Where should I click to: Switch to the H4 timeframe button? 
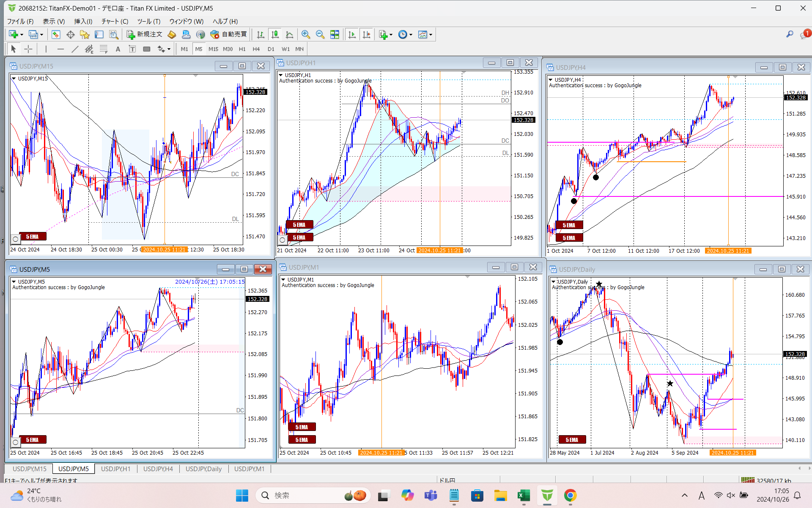click(256, 49)
